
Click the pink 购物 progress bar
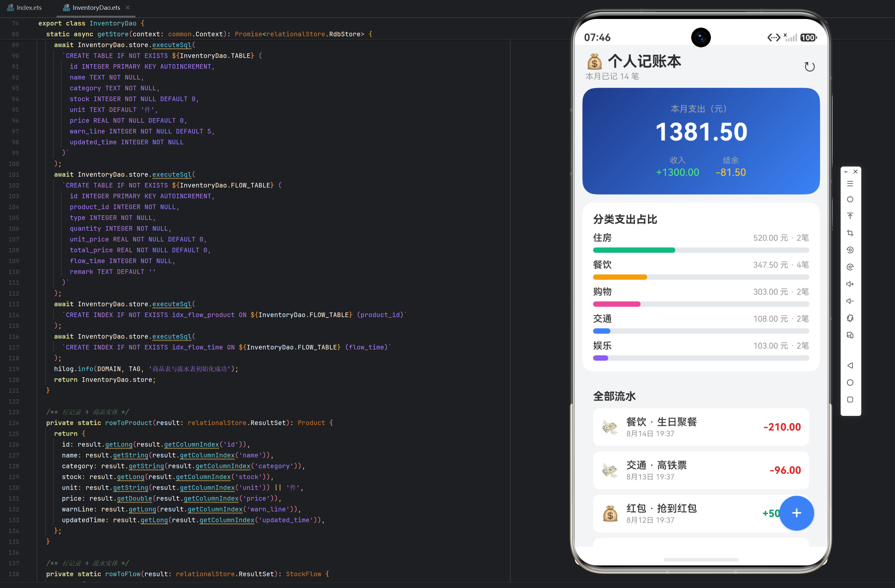[616, 304]
